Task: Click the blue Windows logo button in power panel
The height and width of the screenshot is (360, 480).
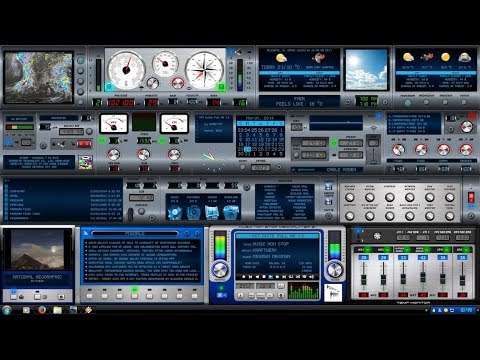Action: [9, 143]
